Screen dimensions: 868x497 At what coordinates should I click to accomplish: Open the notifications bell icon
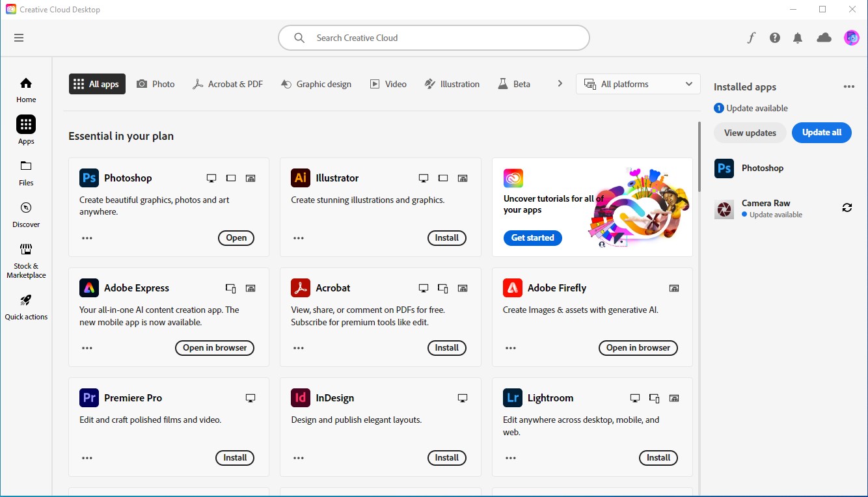pyautogui.click(x=798, y=38)
